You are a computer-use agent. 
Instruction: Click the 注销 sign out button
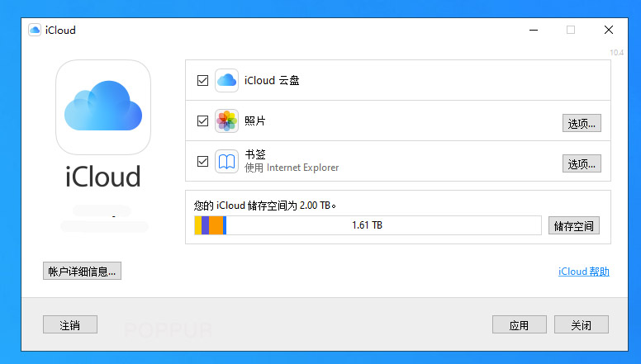coord(70,324)
